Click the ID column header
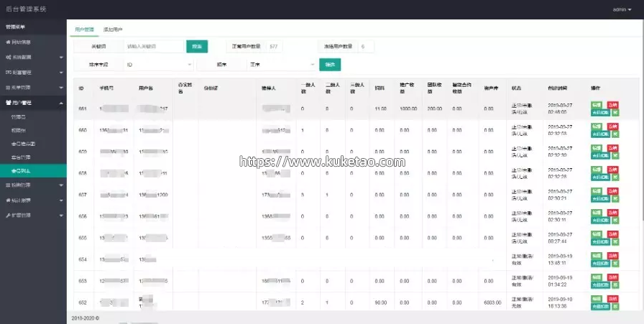 (x=81, y=88)
